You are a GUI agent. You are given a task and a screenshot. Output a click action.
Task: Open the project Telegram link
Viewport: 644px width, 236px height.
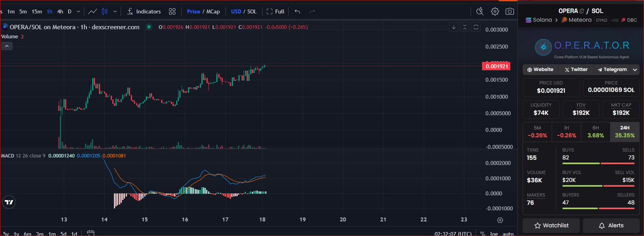612,69
